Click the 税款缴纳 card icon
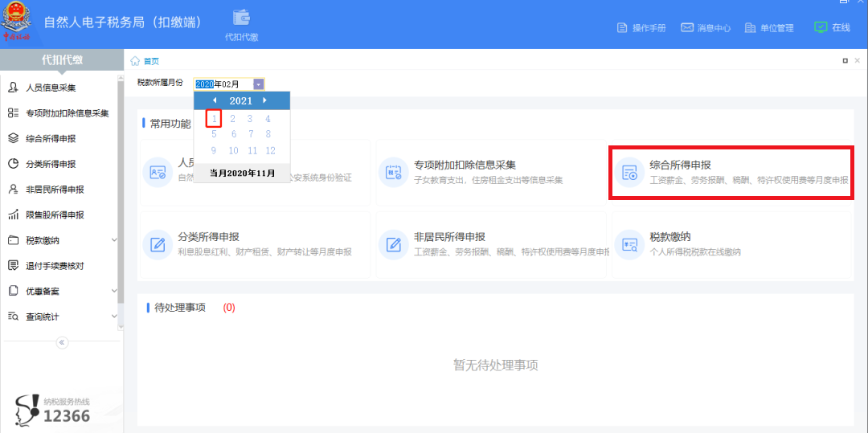The height and width of the screenshot is (433, 868). click(x=629, y=244)
